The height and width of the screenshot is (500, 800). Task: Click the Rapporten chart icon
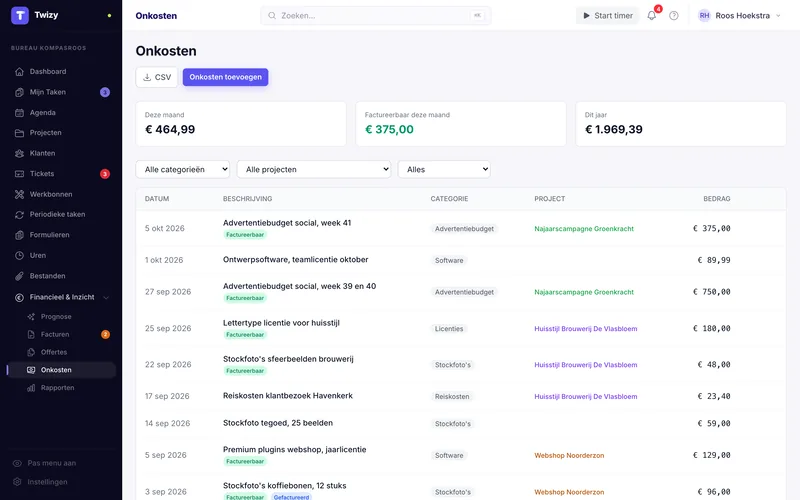[x=31, y=388]
